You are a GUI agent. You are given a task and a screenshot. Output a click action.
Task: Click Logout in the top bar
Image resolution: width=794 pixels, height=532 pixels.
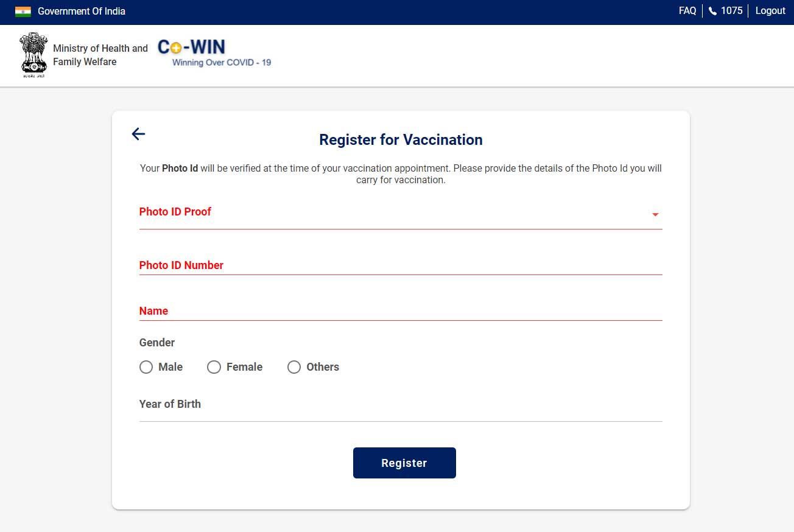point(770,11)
